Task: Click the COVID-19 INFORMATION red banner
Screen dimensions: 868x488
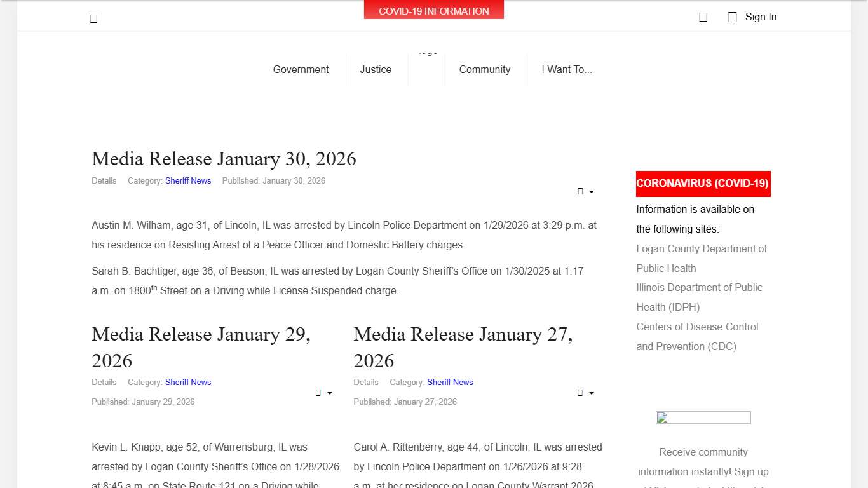Action: (433, 11)
